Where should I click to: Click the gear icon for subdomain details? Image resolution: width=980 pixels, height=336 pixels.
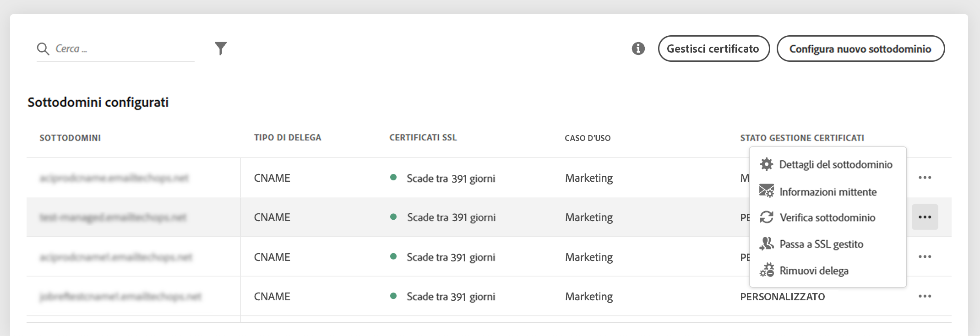[766, 164]
